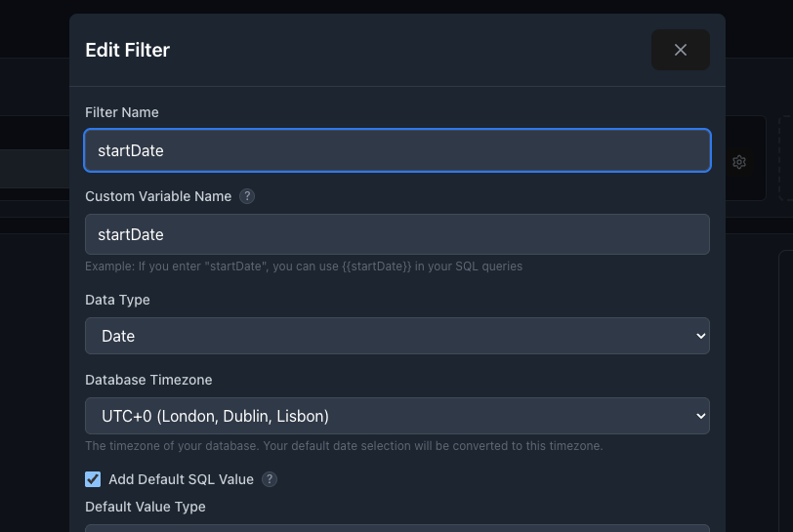Image resolution: width=793 pixels, height=532 pixels.
Task: Open the gear settings icon behind the dialog
Action: coord(739,162)
